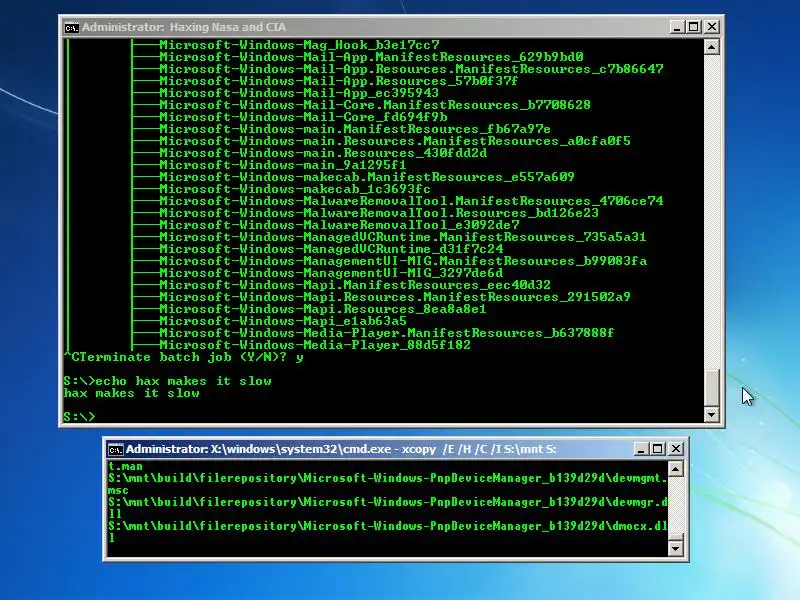Click the dmocx.dll path in xcopy window

point(388,532)
